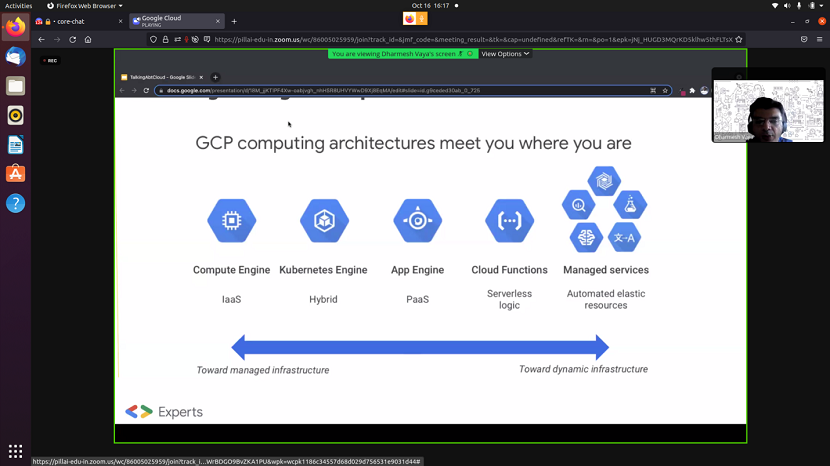This screenshot has height=466, width=830.
Task: Click the REC recording indicator
Action: (x=50, y=60)
